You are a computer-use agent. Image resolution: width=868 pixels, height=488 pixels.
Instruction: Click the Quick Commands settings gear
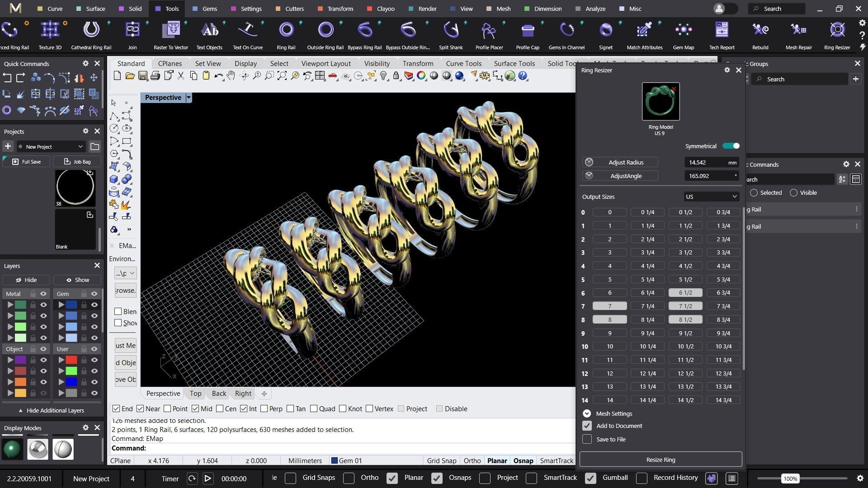click(x=85, y=64)
